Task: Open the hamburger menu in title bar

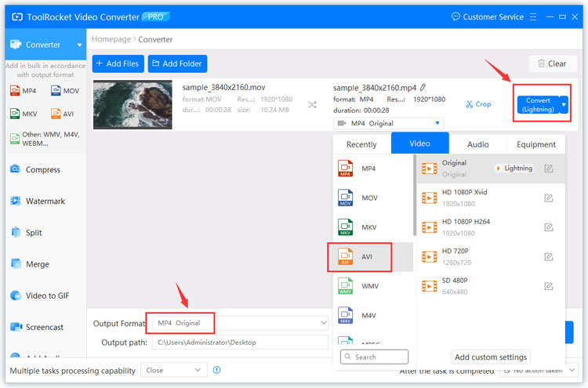Action: click(533, 17)
